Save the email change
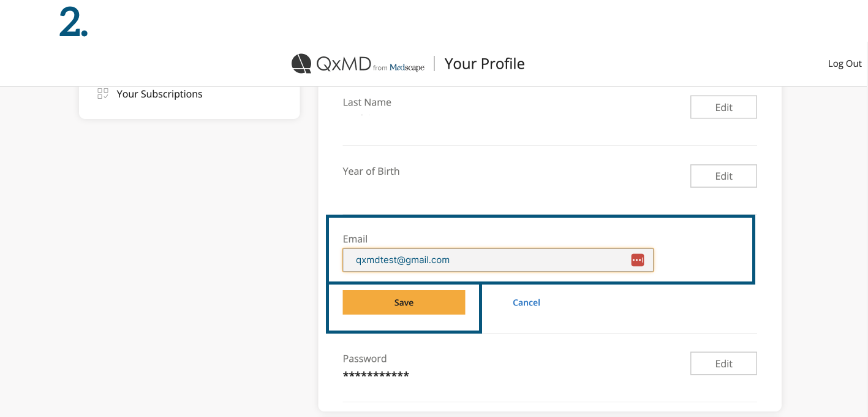The height and width of the screenshot is (417, 868). point(404,302)
